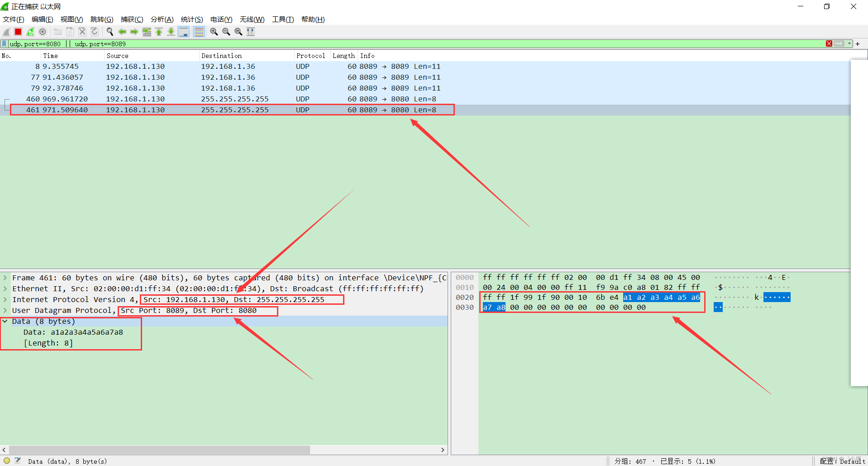Restart the current capture
This screenshot has width=868, height=466.
pos(30,32)
